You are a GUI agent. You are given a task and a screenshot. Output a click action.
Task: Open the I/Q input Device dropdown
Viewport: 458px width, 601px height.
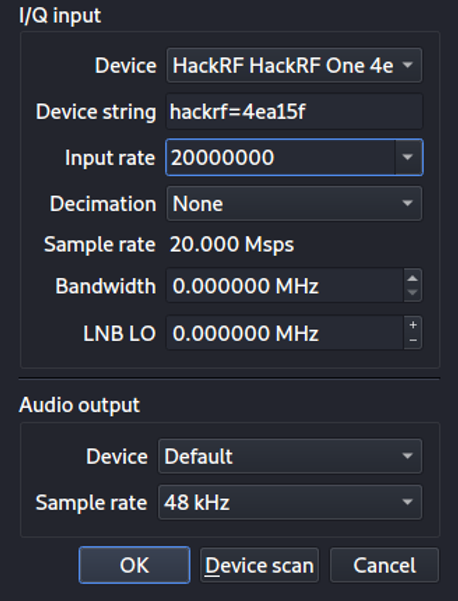tap(294, 65)
